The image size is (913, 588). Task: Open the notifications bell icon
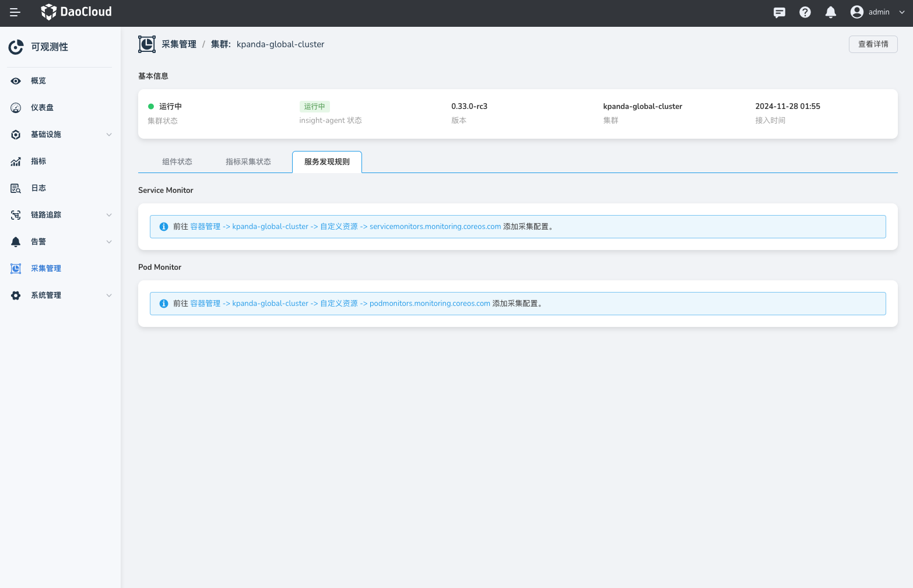[x=831, y=12]
